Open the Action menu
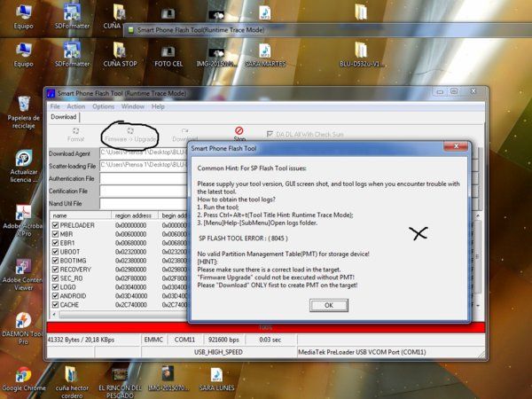 [x=76, y=106]
